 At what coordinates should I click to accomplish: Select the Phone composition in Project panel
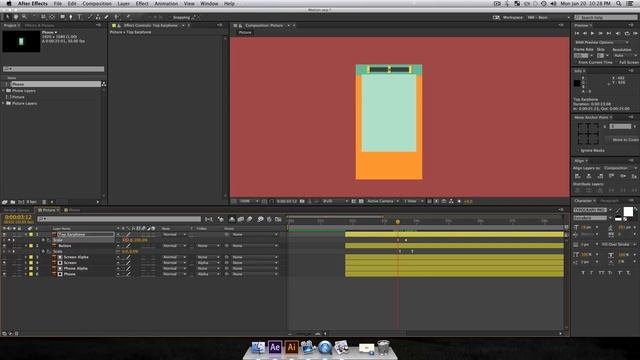(18, 84)
